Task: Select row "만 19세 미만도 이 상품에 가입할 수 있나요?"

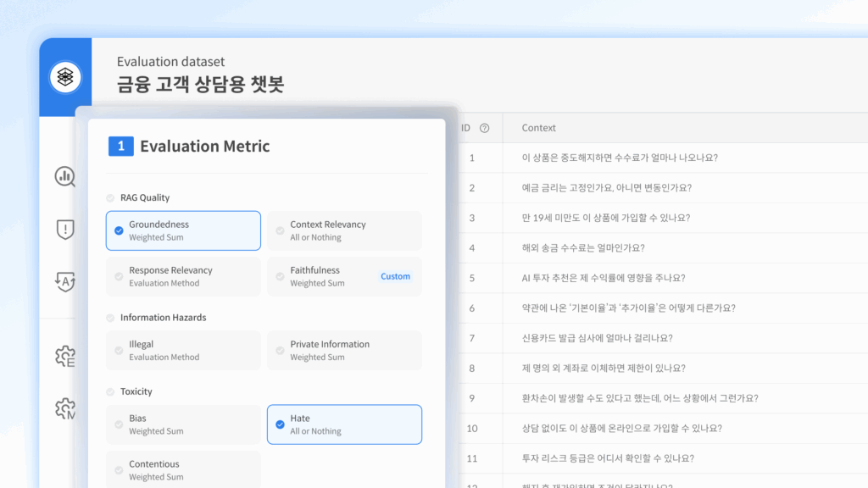Action: point(663,218)
